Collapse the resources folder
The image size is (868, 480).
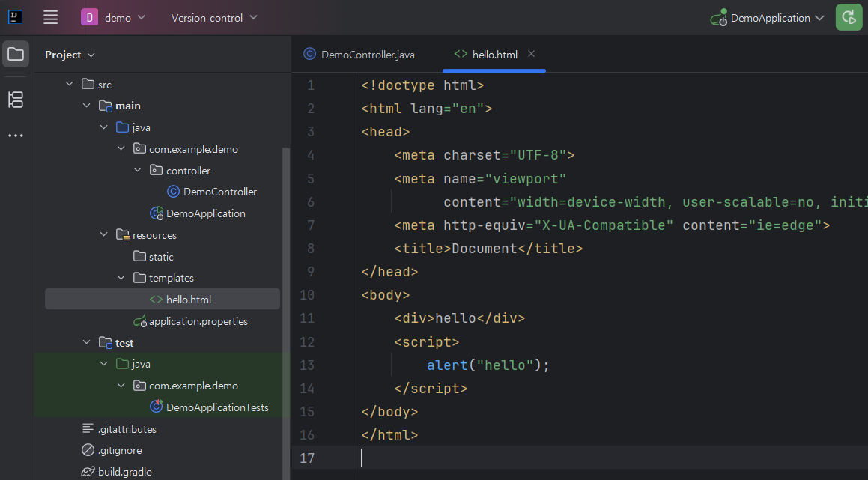coord(103,234)
